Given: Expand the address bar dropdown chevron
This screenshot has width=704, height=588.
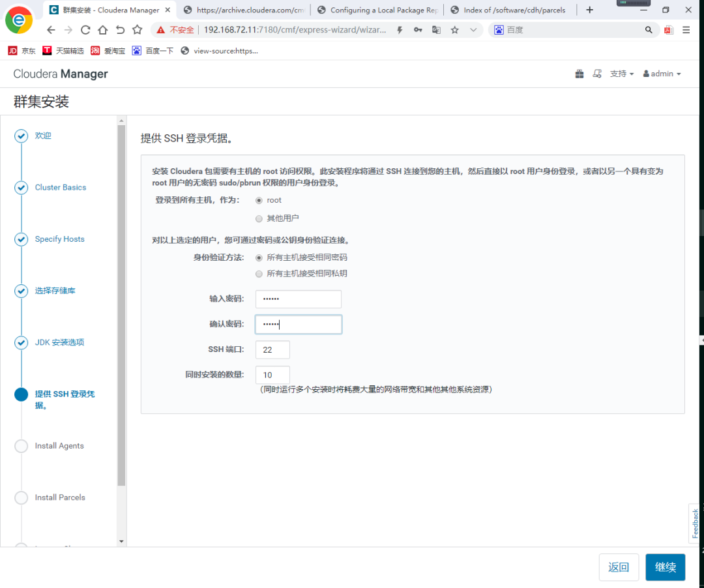Looking at the screenshot, I should 473,30.
